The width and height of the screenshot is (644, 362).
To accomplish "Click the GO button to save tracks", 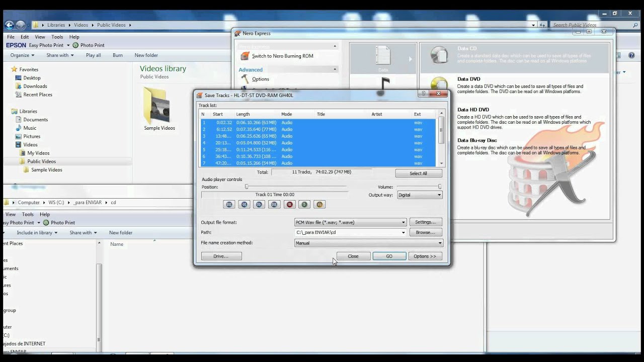I will click(389, 256).
